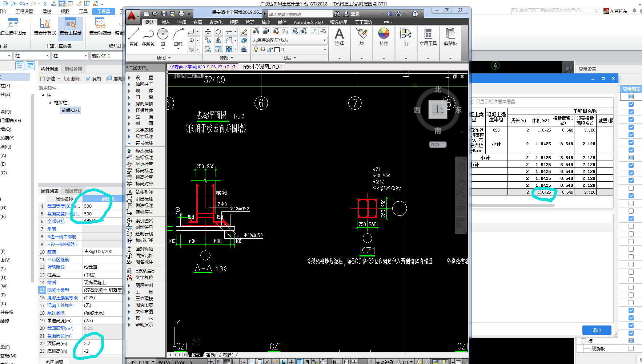Open the 工程量 tab in GTJ
642x364 pixels.
(104, 11)
